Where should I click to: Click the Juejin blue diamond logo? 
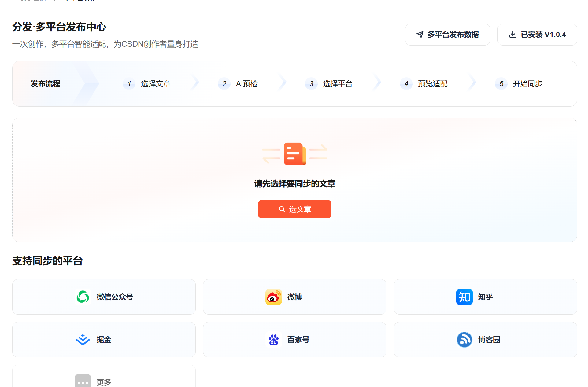[x=83, y=340]
